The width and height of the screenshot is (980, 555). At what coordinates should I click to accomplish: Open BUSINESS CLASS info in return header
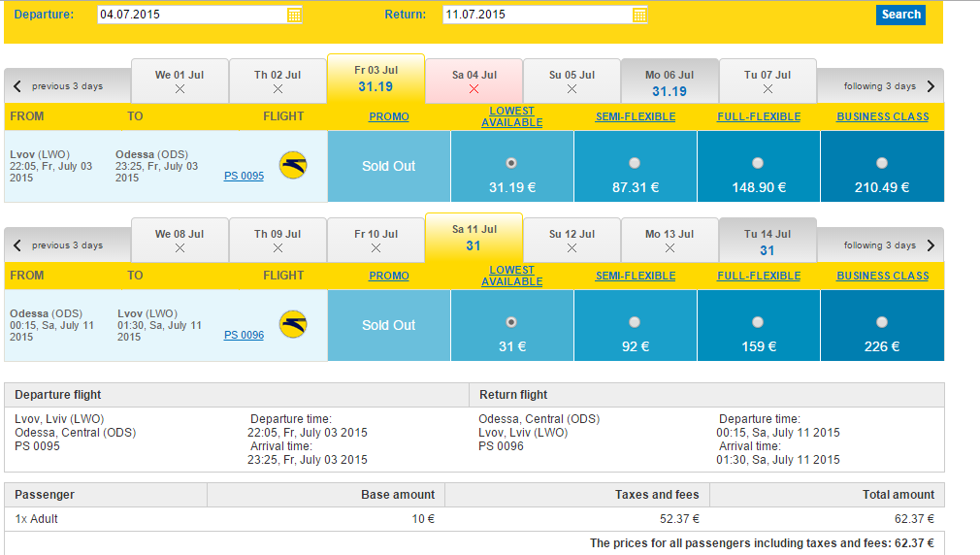click(883, 276)
